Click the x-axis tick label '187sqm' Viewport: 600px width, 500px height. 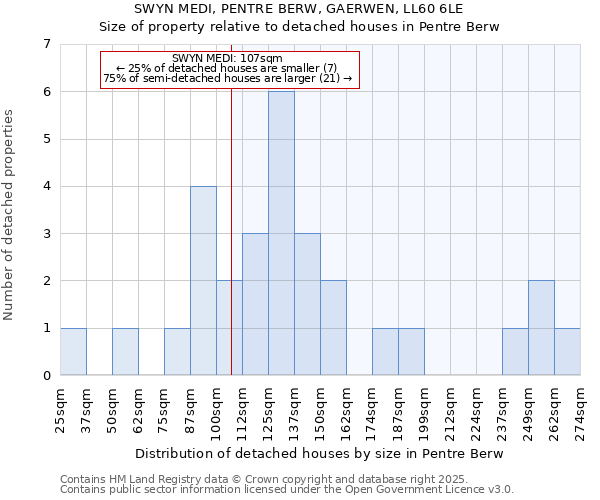(x=399, y=414)
